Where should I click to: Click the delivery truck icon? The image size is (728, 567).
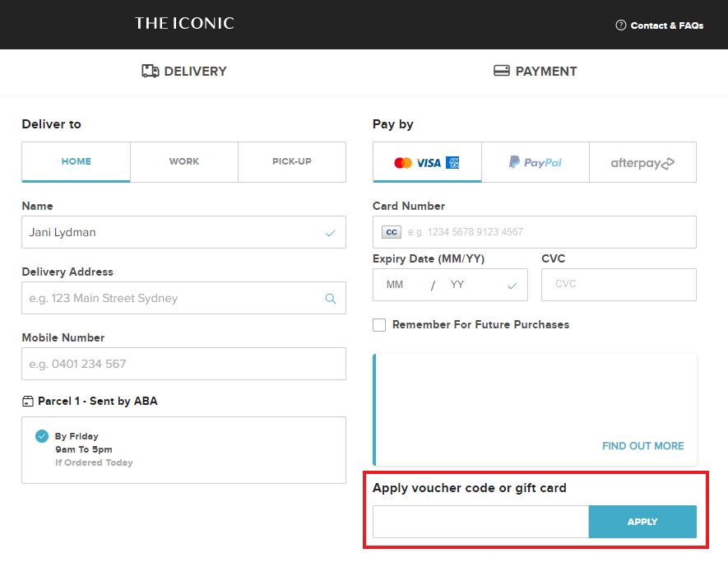(x=151, y=71)
